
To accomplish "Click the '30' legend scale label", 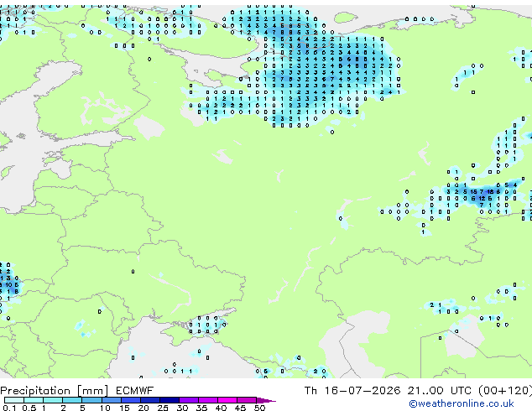I will [182, 408].
